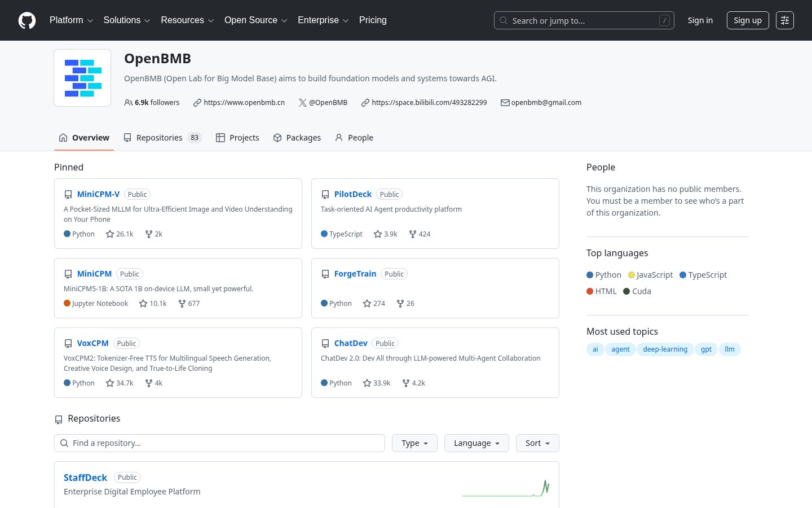Open the MiniCPM-V repository
812x508 pixels.
(98, 194)
